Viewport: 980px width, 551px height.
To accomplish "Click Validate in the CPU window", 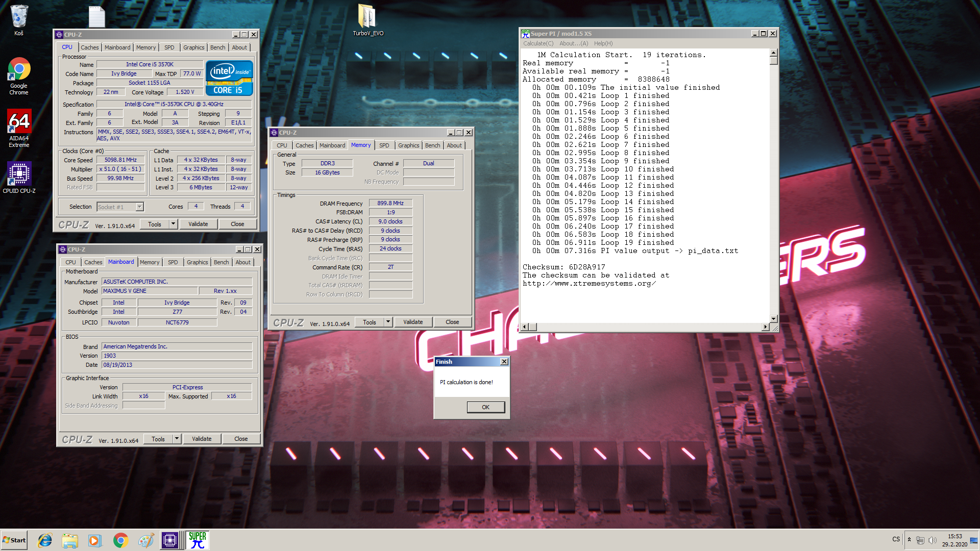I will pos(198,224).
